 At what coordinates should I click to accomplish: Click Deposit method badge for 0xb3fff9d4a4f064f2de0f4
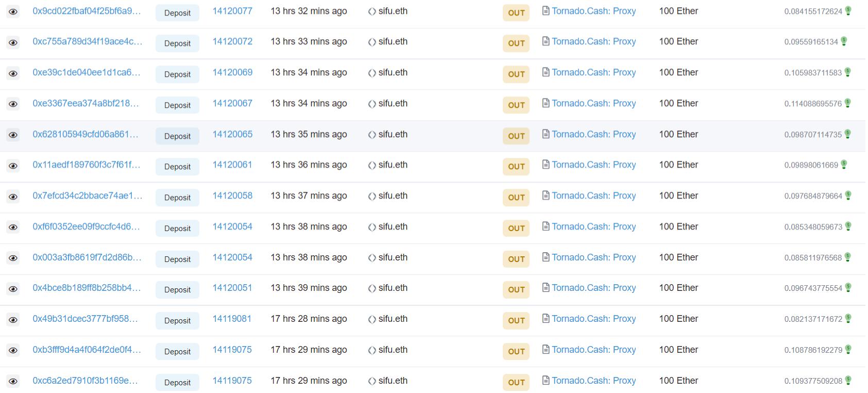pos(177,352)
